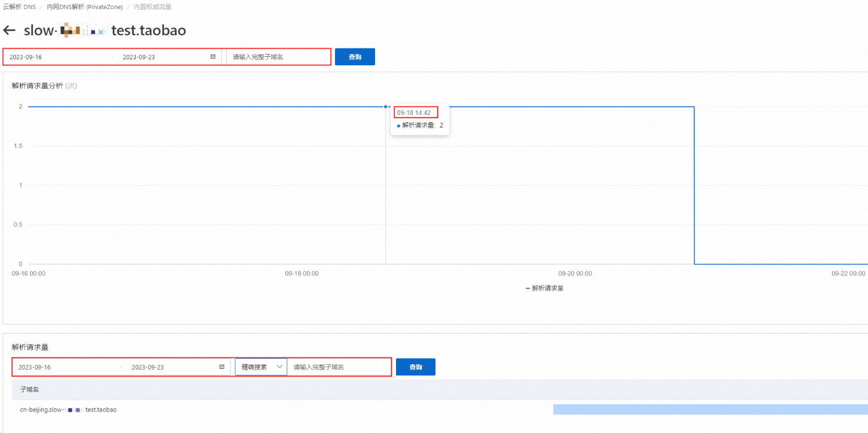This screenshot has height=433, width=868.
Task: Click the zone title ending in test.taobao
Action: [x=105, y=31]
